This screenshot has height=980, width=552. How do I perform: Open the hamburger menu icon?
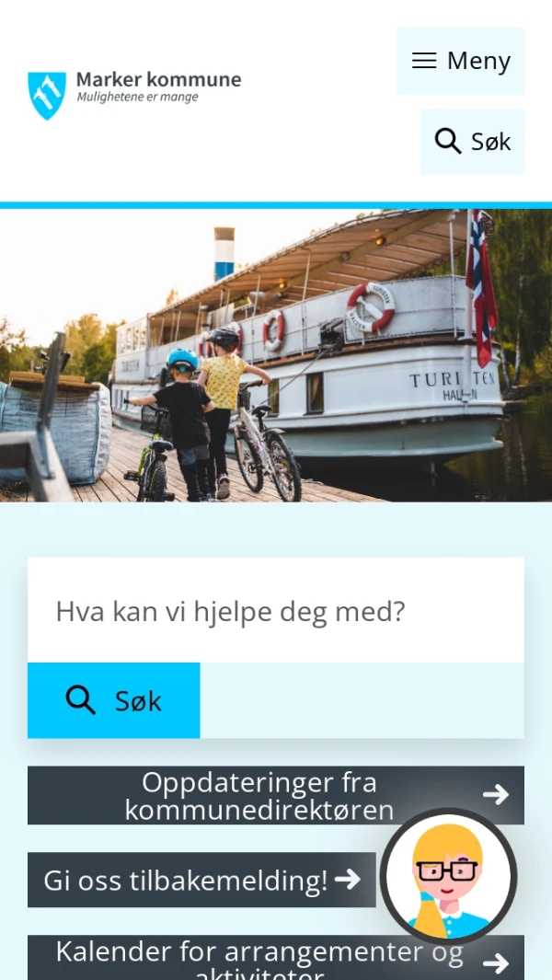[x=424, y=61]
